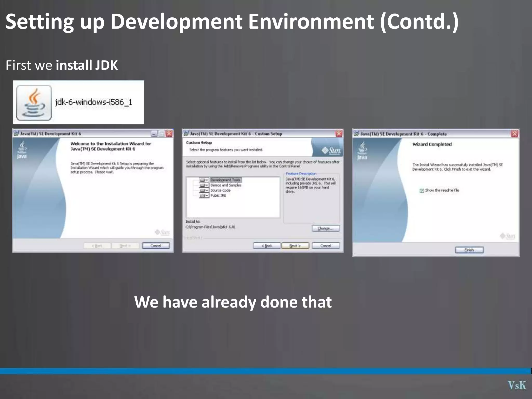Screen dimensions: 532x399
Task: Click Cancel in Custom Setup window
Action: pyautogui.click(x=326, y=246)
